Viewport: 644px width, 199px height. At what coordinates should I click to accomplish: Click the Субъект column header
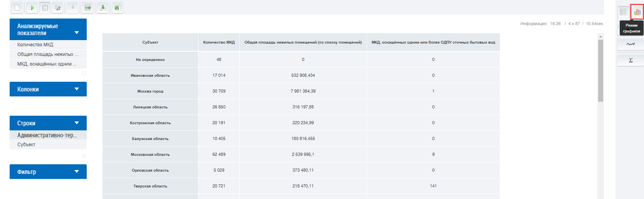click(150, 42)
